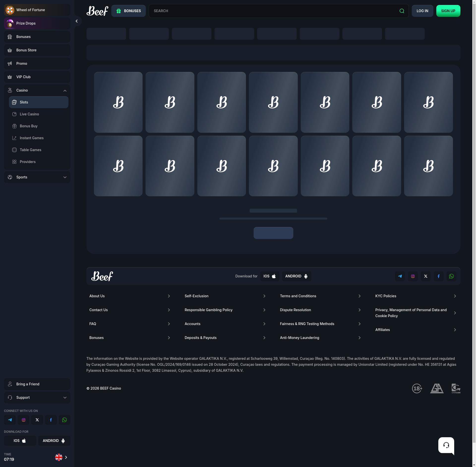Collapse the Casino menu section

(65, 91)
